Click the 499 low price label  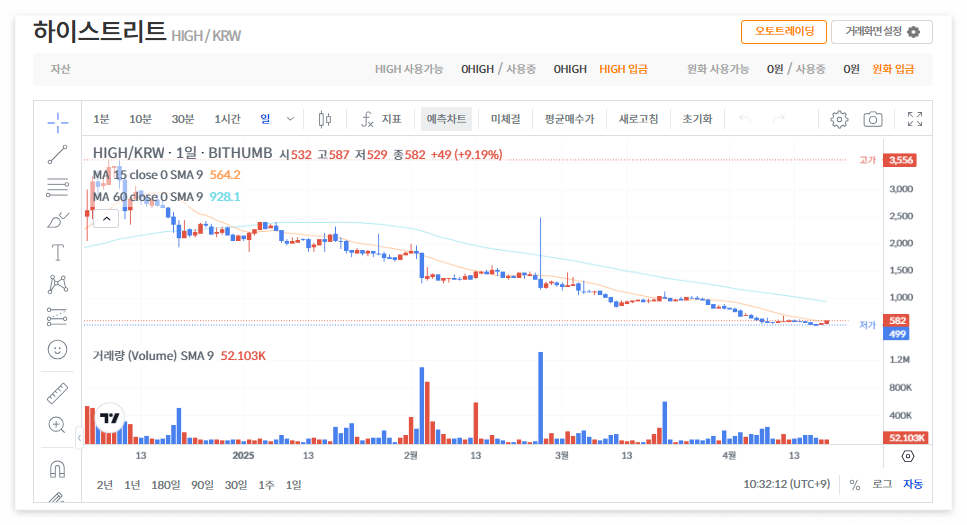(897, 334)
